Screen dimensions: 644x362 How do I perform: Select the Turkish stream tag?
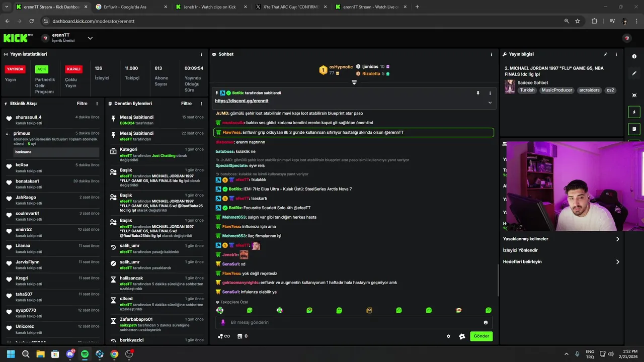(527, 90)
